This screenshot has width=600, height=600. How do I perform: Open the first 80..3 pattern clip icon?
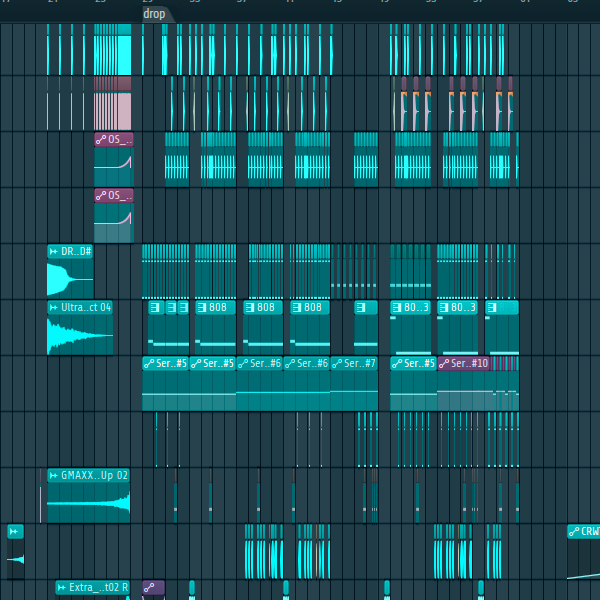(397, 307)
